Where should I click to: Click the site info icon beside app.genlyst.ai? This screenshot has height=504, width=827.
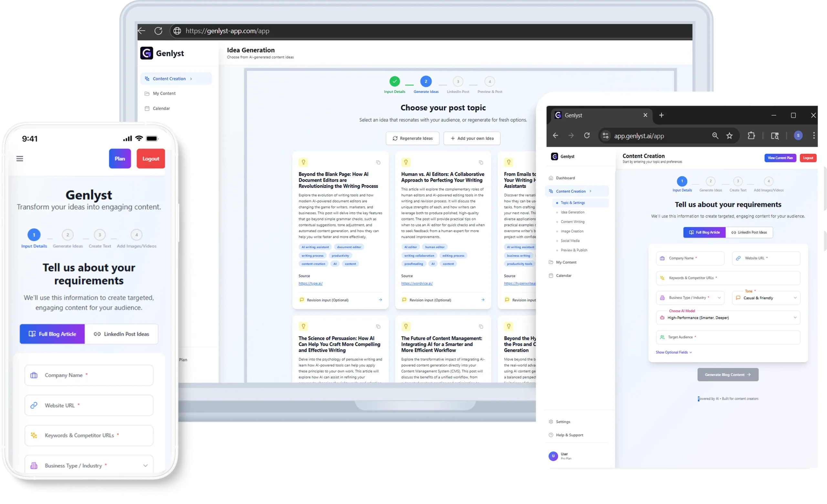605,136
